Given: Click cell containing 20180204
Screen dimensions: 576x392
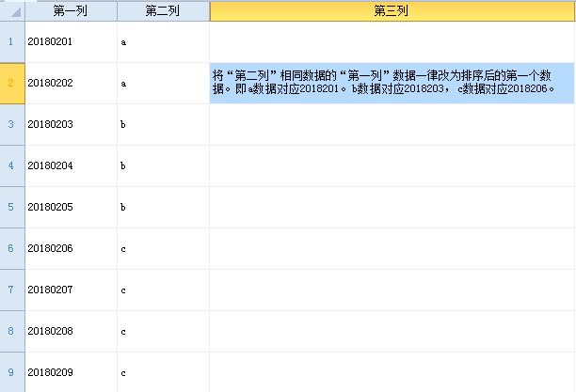Looking at the screenshot, I should click(x=72, y=165).
